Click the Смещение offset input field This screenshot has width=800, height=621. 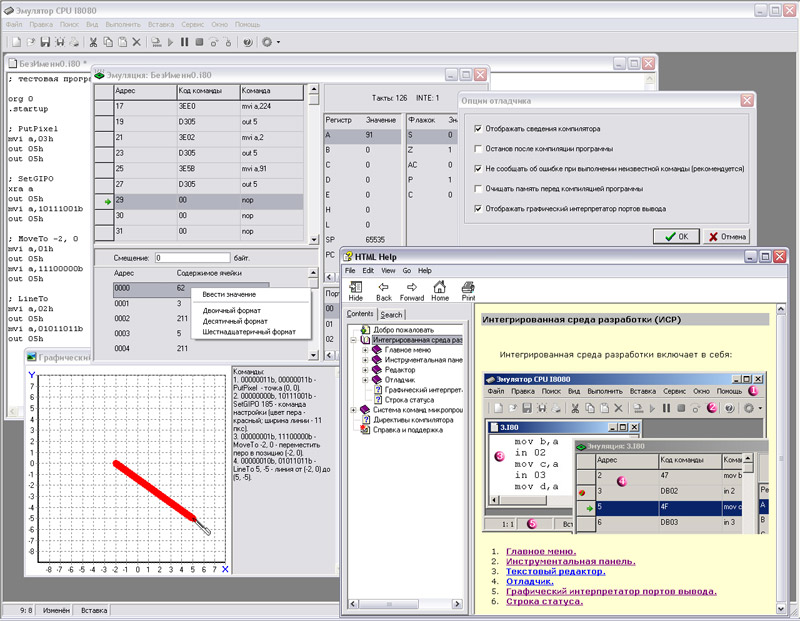click(x=192, y=258)
